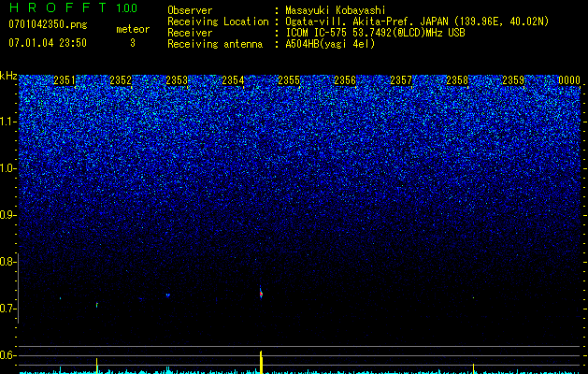Screen dimensions: 588x374
Task: Click the 0.6 frequency axis label
Action: click(x=7, y=355)
